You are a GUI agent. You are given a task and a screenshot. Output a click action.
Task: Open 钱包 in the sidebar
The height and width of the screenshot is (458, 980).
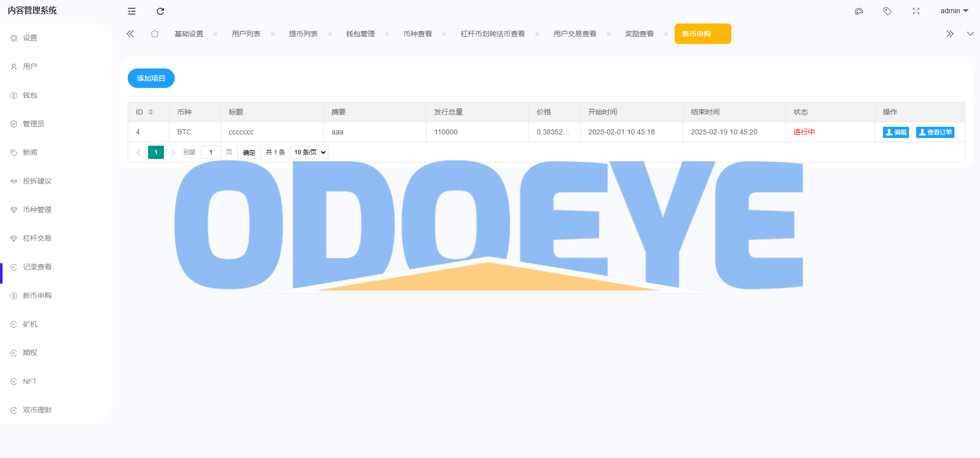(x=30, y=95)
